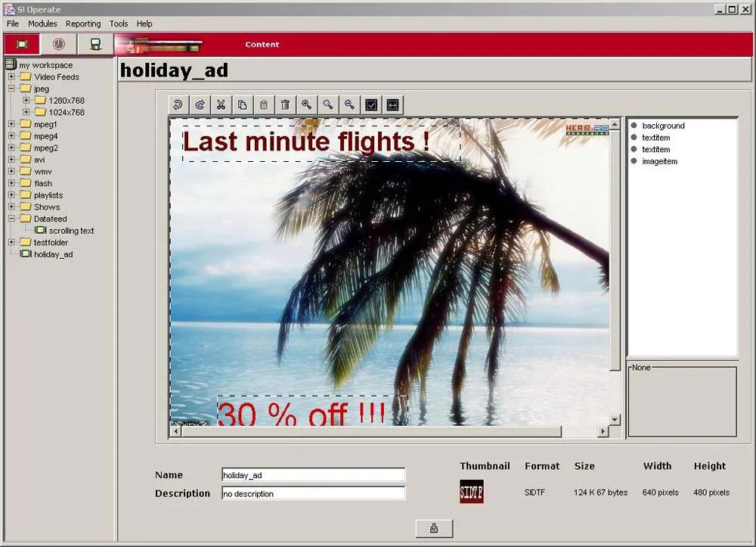
Task: Click the redo arrow icon in editor toolbar
Action: pos(200,105)
